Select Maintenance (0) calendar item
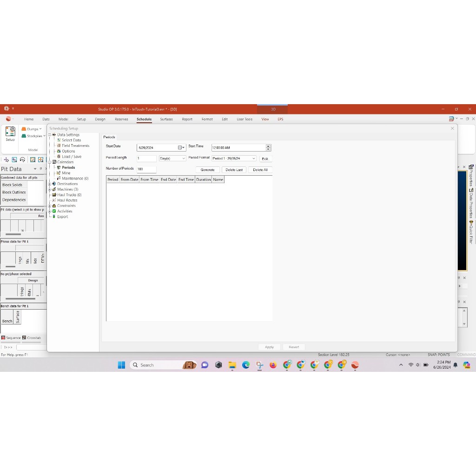476x476 pixels. 75,178
